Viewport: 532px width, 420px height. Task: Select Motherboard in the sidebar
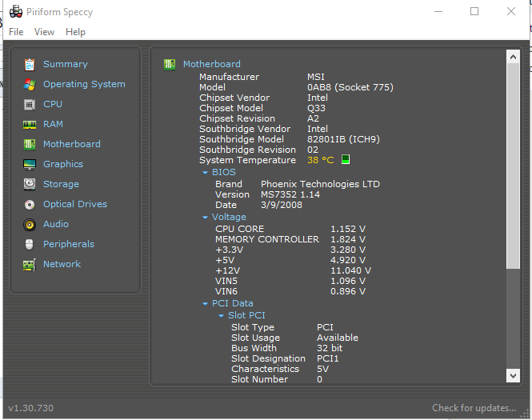point(71,144)
